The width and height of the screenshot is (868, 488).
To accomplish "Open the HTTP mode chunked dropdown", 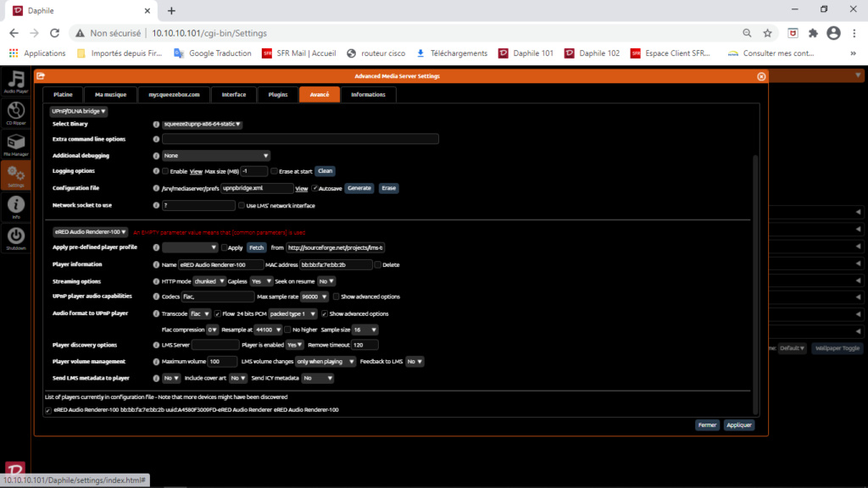I will coord(209,281).
